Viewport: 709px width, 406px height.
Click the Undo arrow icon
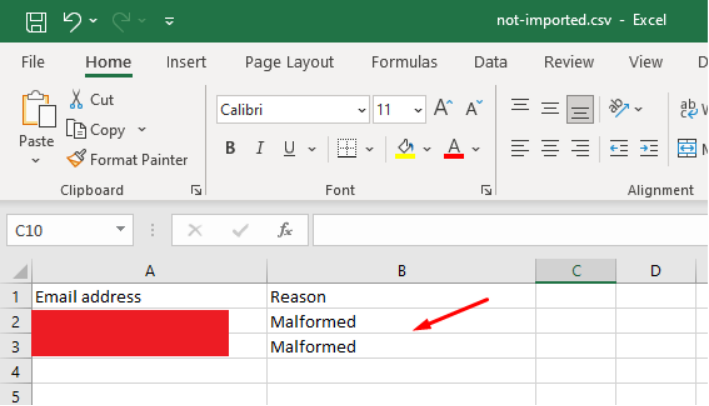pyautogui.click(x=72, y=20)
